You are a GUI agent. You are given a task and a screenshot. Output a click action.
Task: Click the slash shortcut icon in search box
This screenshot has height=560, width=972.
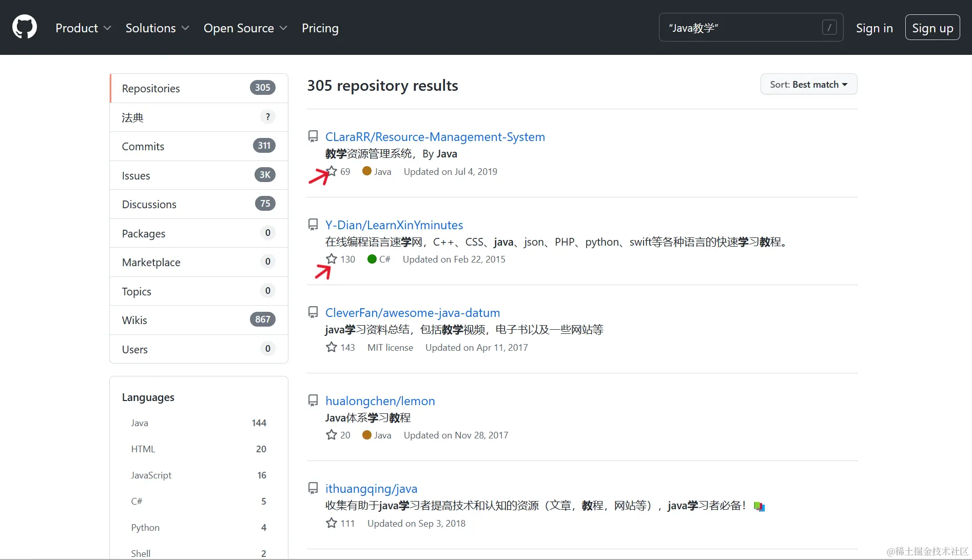[829, 28]
